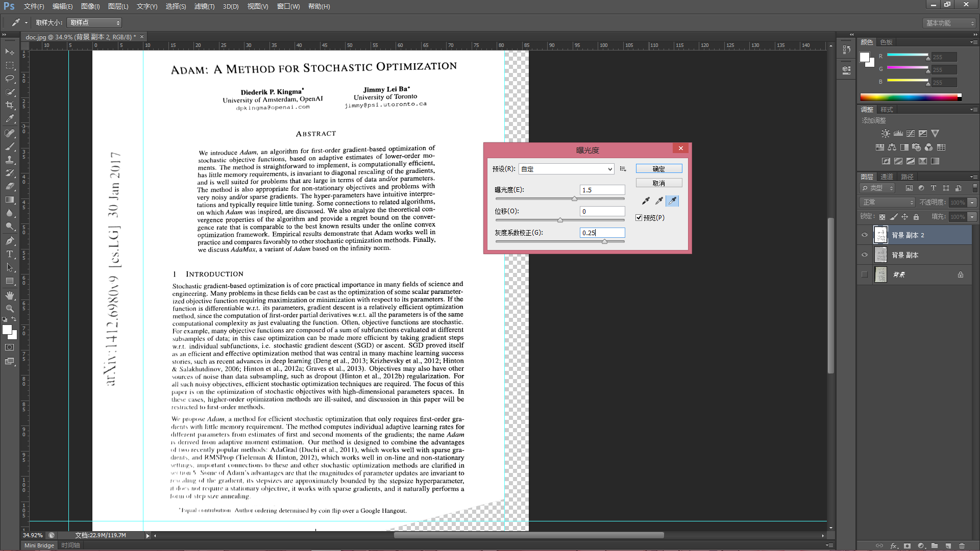Click the 曝光度 exposure slider
The height and width of the screenshot is (551, 980).
560,198
